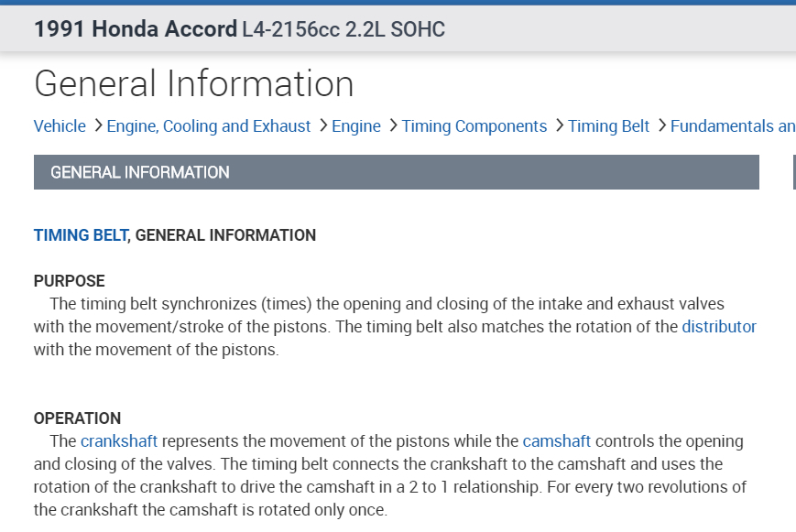Viewport: 796px width, 532px height.
Task: Click the OPERATION section heading
Action: click(77, 418)
